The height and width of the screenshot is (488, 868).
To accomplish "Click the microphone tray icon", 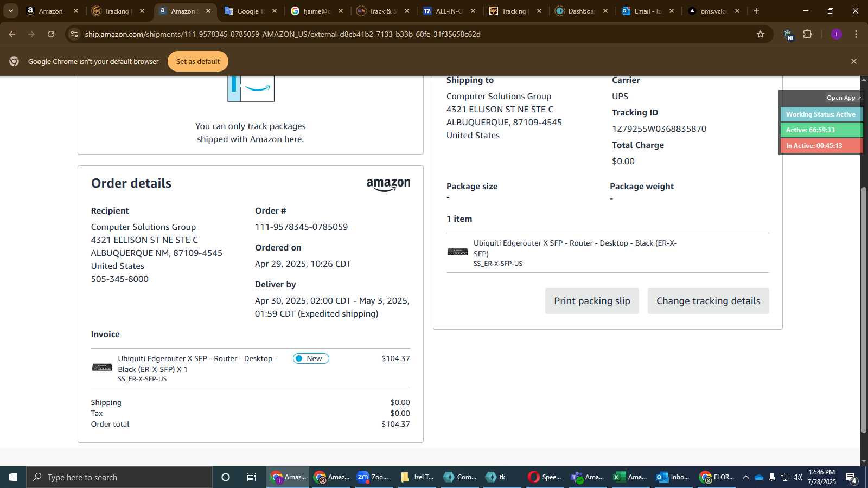I will [x=771, y=477].
